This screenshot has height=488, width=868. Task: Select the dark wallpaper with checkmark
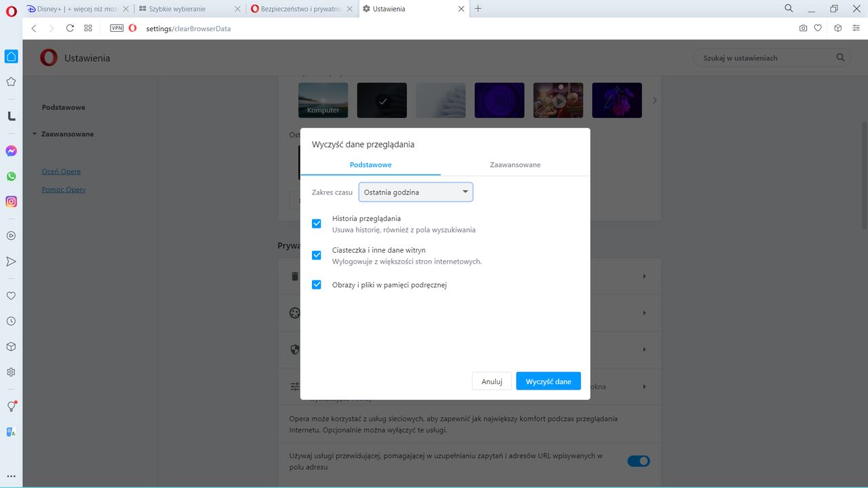coord(382,100)
